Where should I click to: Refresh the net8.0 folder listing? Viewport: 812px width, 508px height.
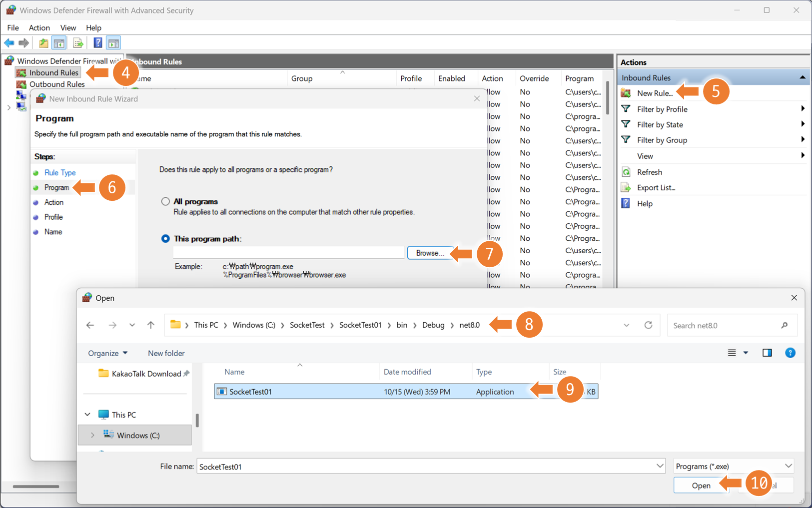click(x=648, y=325)
